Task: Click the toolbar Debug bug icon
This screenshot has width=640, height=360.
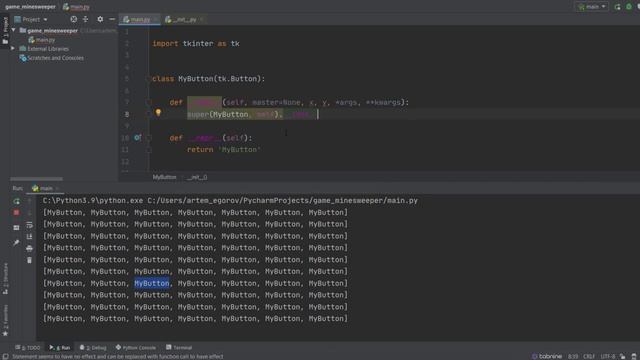Action: 629,7
